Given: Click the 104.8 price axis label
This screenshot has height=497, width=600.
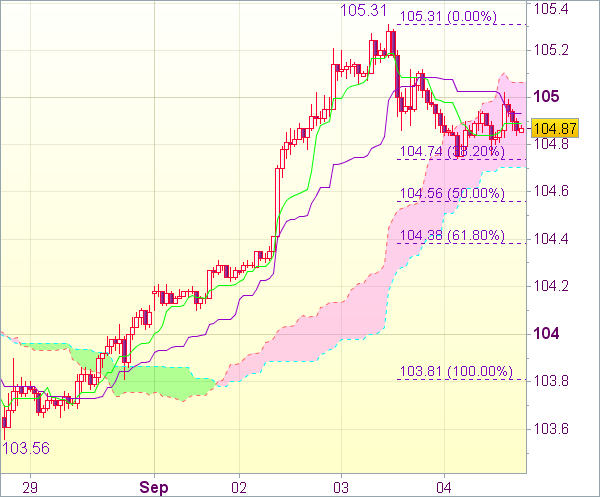Looking at the screenshot, I should click(551, 145).
